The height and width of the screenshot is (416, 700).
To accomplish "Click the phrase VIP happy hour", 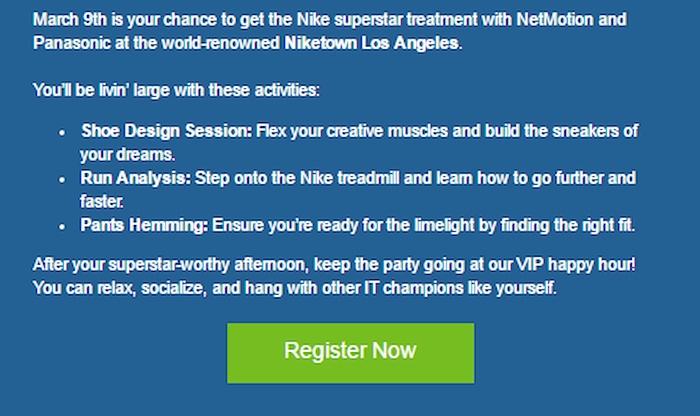I will tap(575, 264).
